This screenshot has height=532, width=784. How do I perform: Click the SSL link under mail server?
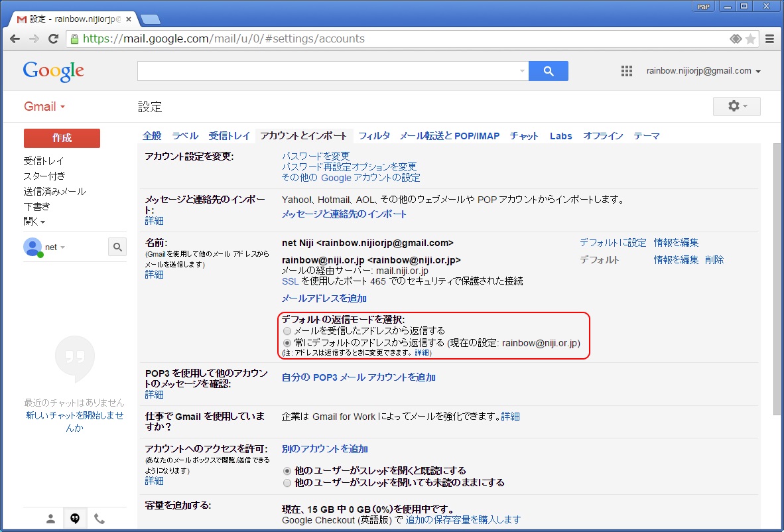(x=290, y=281)
